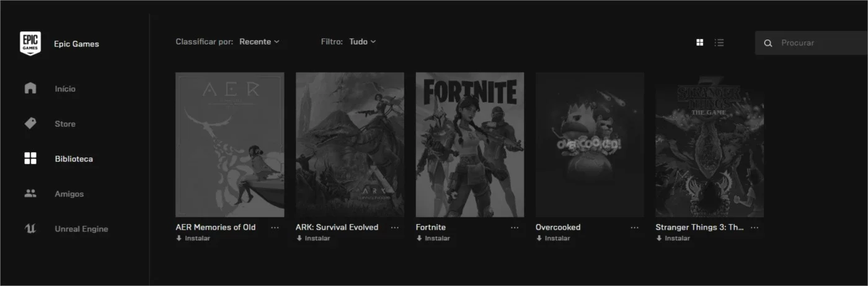Click the Biblioteca grid icon
The height and width of the screenshot is (286, 868).
coord(30,158)
